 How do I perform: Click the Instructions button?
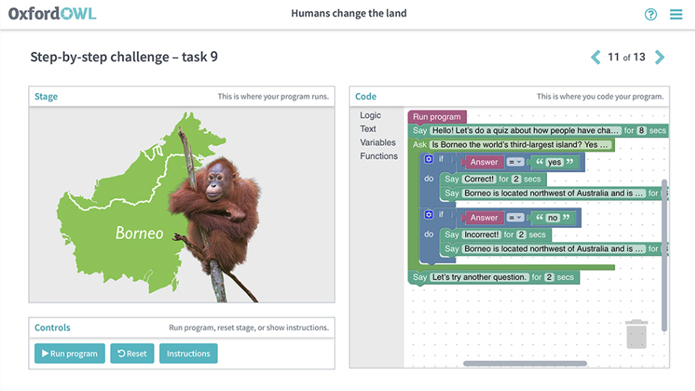coord(188,353)
